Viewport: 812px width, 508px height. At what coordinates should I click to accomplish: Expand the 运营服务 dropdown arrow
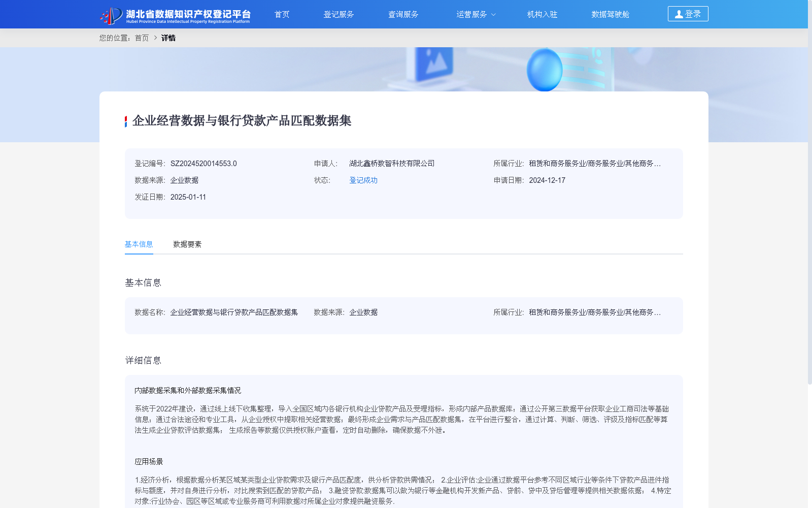pos(493,15)
